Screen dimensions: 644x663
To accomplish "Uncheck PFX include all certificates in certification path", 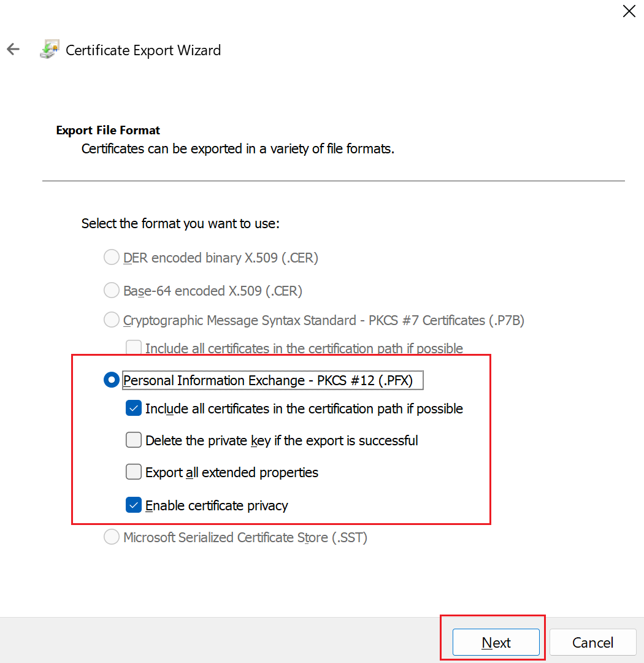I will pos(134,408).
